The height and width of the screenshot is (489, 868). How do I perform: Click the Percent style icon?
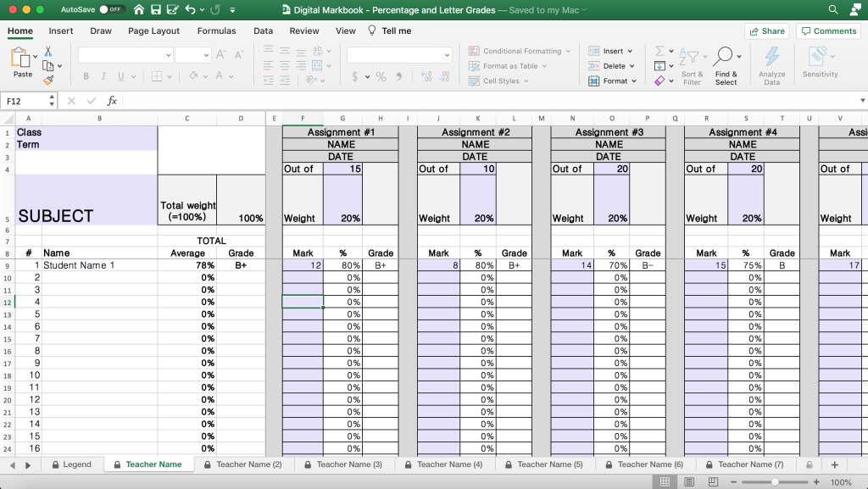(x=380, y=76)
